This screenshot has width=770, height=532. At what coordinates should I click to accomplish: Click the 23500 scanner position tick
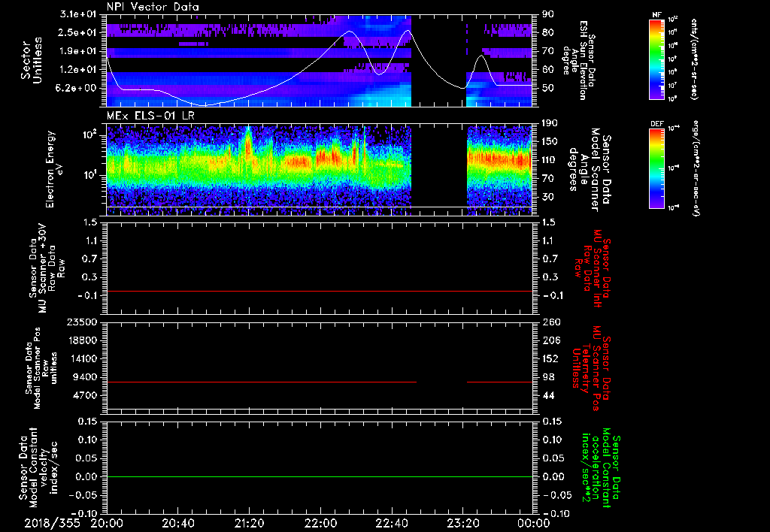pyautogui.click(x=80, y=322)
